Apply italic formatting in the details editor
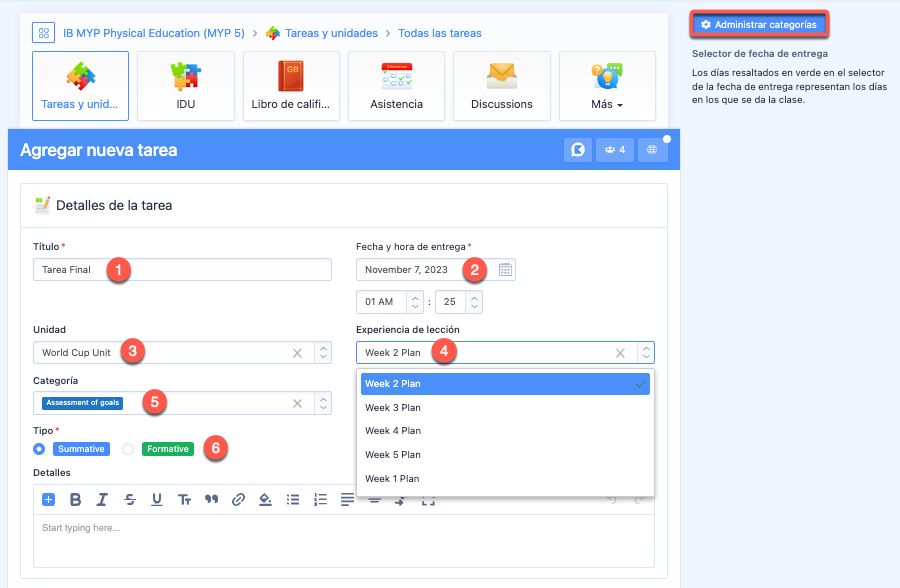 tap(102, 500)
